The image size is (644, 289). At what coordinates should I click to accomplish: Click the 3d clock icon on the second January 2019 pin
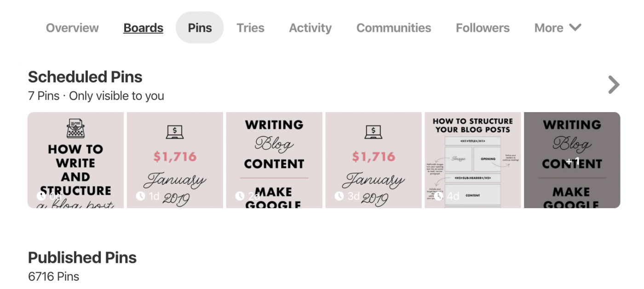point(339,195)
